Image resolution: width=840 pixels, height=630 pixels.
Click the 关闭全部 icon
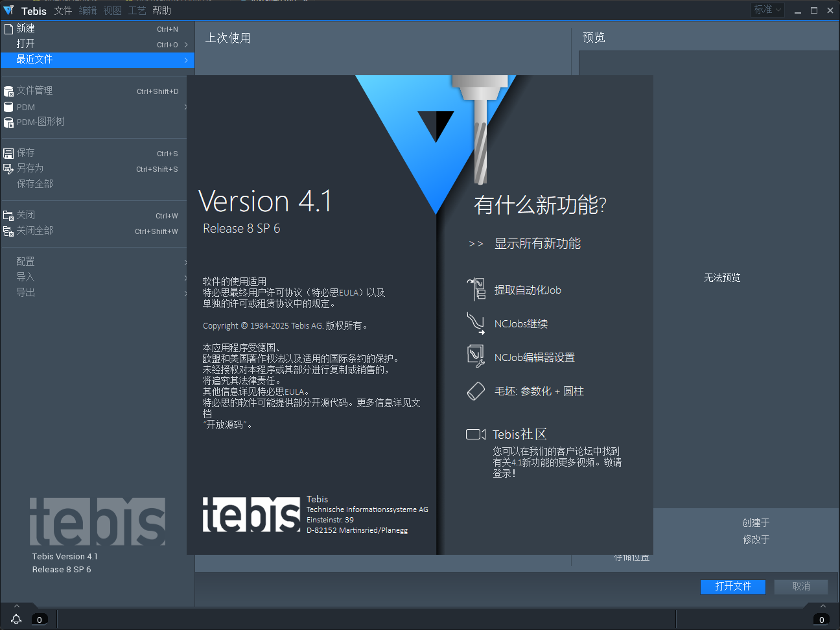(x=8, y=231)
